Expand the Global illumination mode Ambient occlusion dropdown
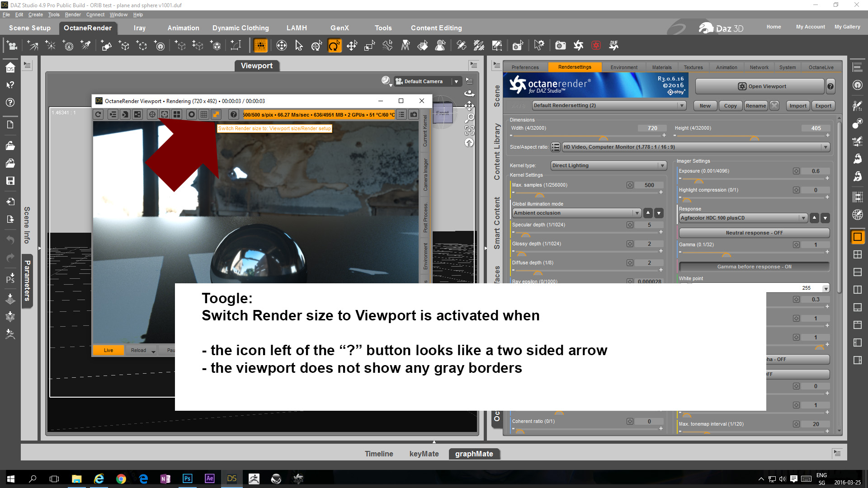Screen dimensions: 868x488 tap(576, 213)
